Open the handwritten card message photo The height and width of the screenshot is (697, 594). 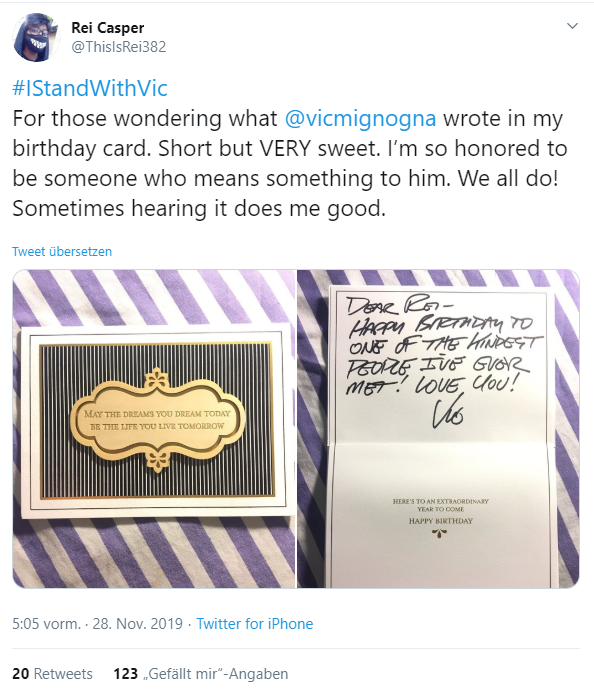438,429
